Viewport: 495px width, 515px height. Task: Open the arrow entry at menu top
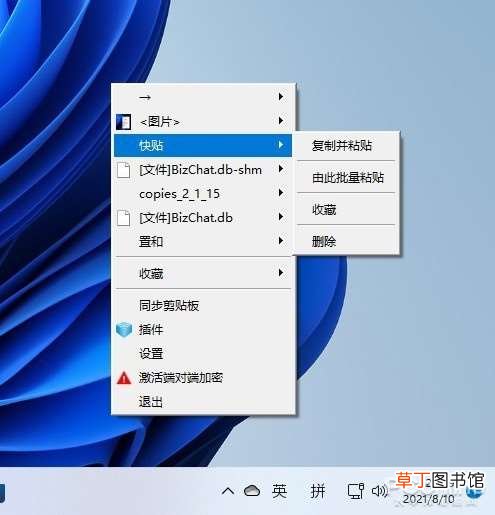click(203, 97)
